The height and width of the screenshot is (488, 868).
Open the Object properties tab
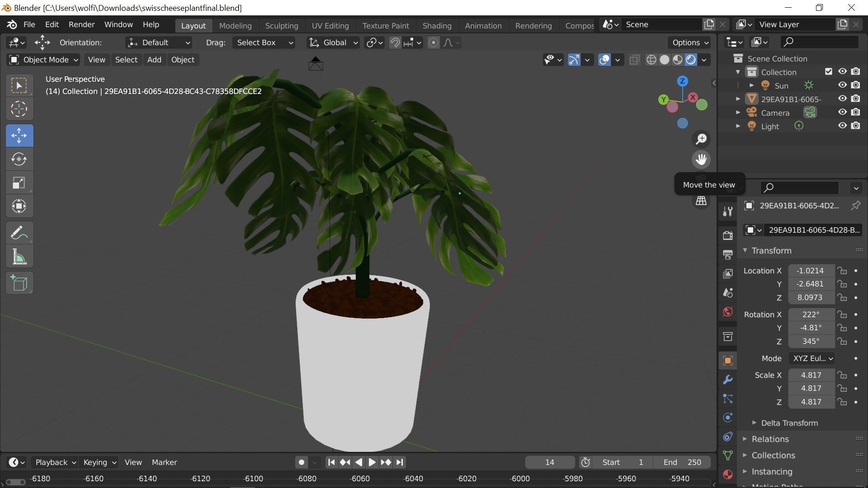pyautogui.click(x=727, y=360)
